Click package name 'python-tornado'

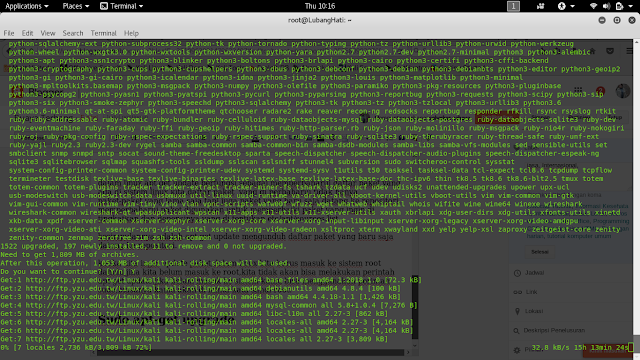[x=258, y=44]
